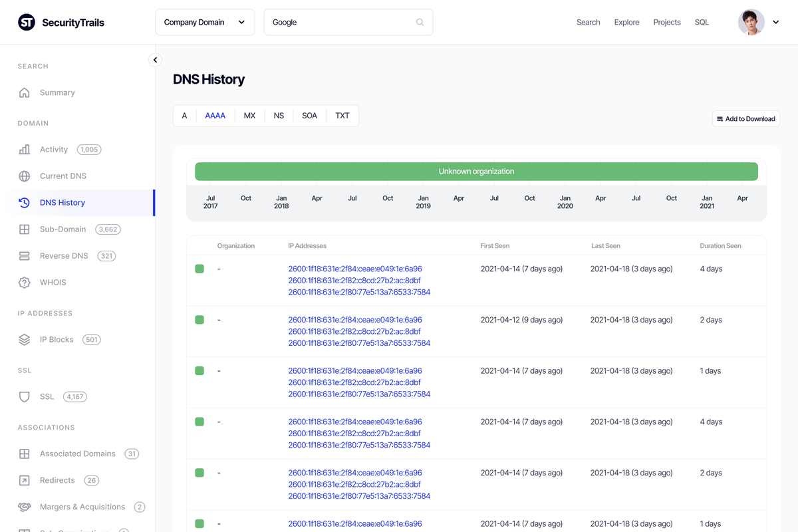Image resolution: width=798 pixels, height=532 pixels.
Task: Go to Summary in sidebar
Action: pos(57,92)
